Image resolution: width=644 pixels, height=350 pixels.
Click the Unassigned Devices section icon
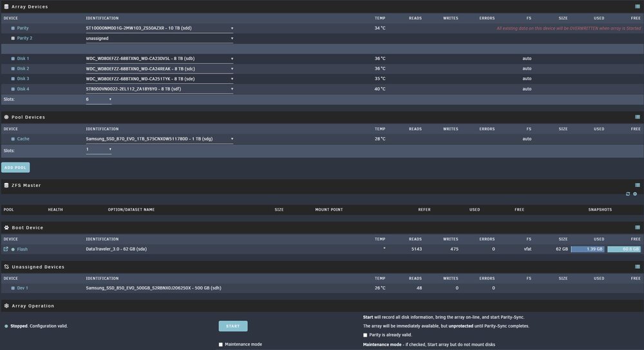(6, 267)
